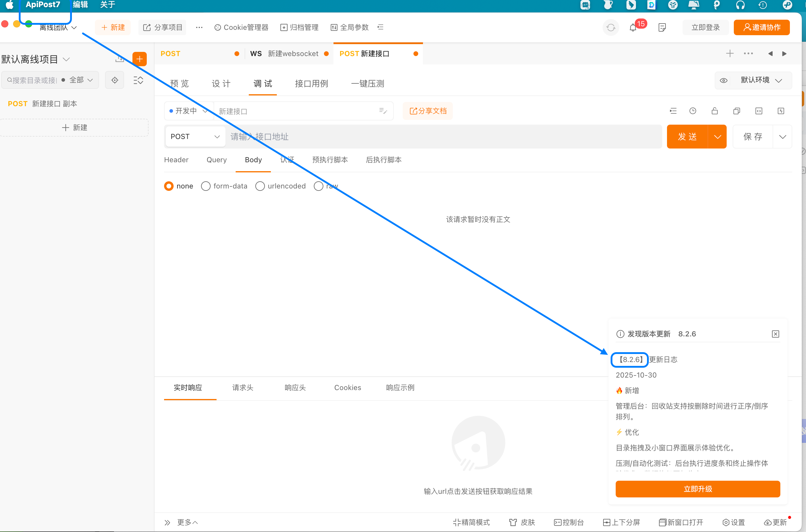Screen dimensions: 806x532
Task: Select the none body type
Action: point(169,186)
